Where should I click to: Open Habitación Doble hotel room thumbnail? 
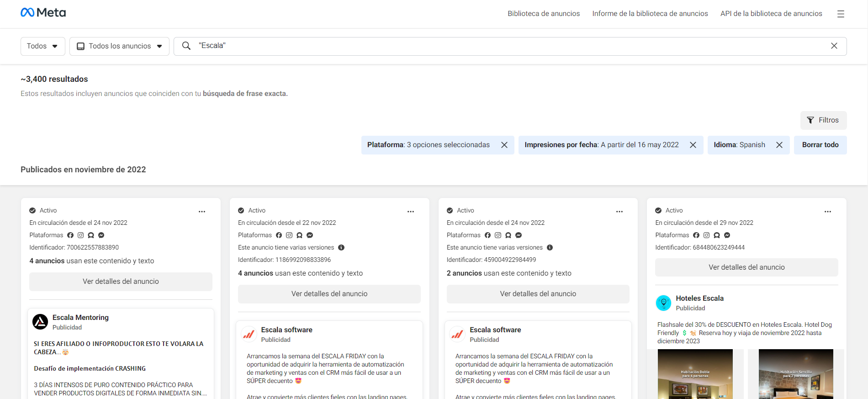695,374
